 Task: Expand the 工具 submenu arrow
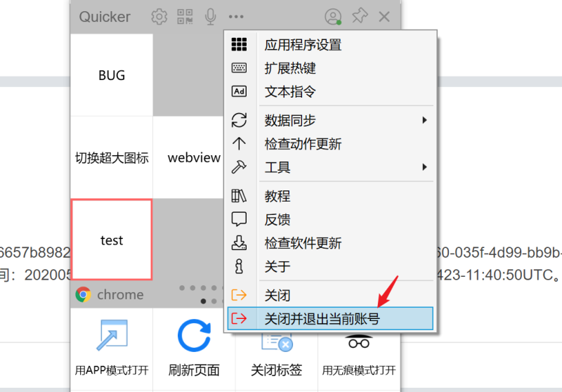424,167
